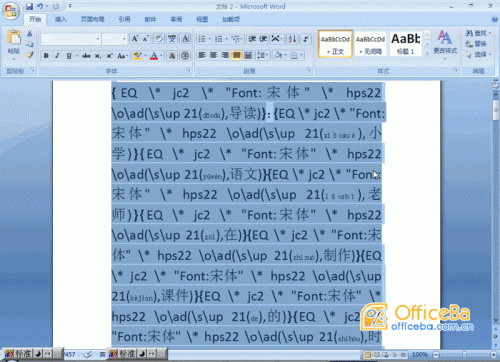500x362 pixels.
Task: Click 查找 (Find) button
Action: 478,33
